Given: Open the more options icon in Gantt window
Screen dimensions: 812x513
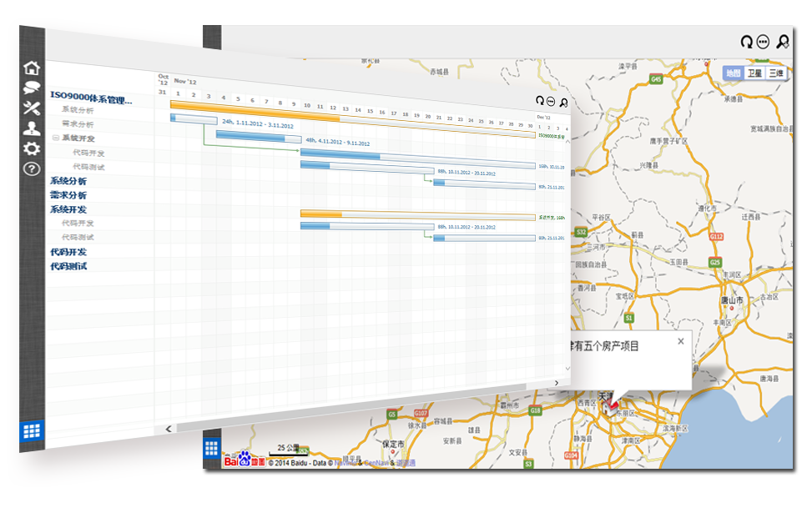Looking at the screenshot, I should click(551, 102).
